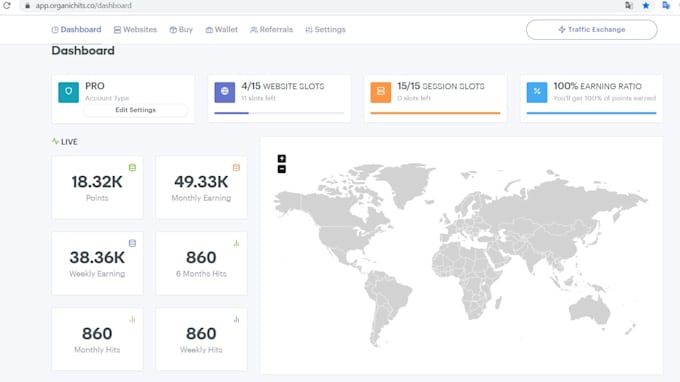Click the earning ratio blue progress bar
The height and width of the screenshot is (382, 680).
[x=591, y=113]
